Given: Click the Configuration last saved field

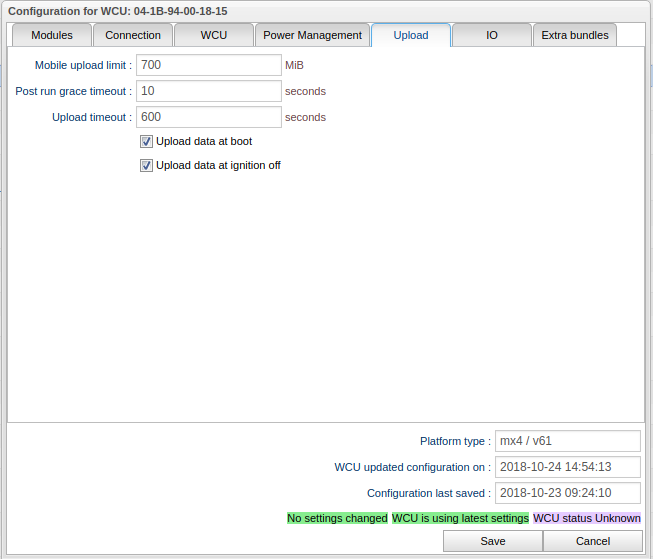Looking at the screenshot, I should click(x=567, y=493).
